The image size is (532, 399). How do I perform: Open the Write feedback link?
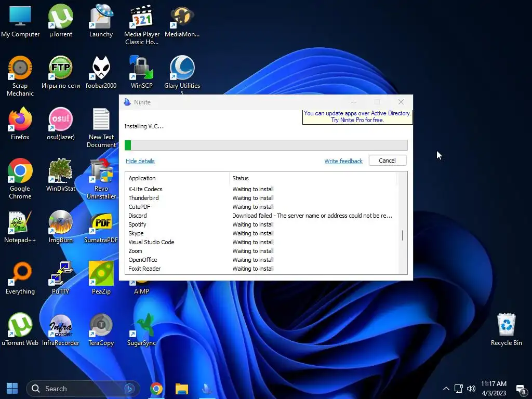click(x=343, y=161)
